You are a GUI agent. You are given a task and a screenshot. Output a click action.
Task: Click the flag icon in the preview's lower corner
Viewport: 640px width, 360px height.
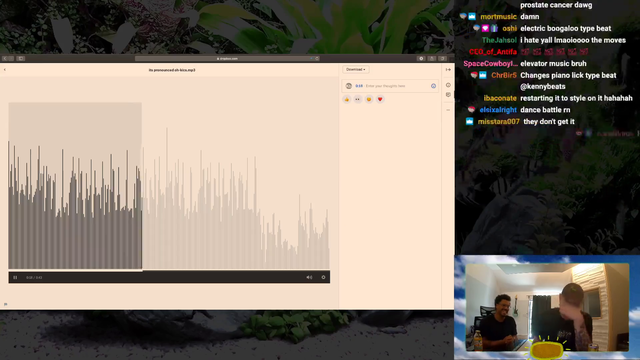5,304
